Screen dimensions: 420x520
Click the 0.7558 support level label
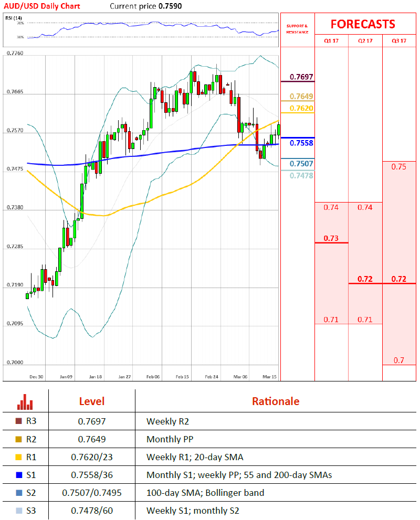301,143
